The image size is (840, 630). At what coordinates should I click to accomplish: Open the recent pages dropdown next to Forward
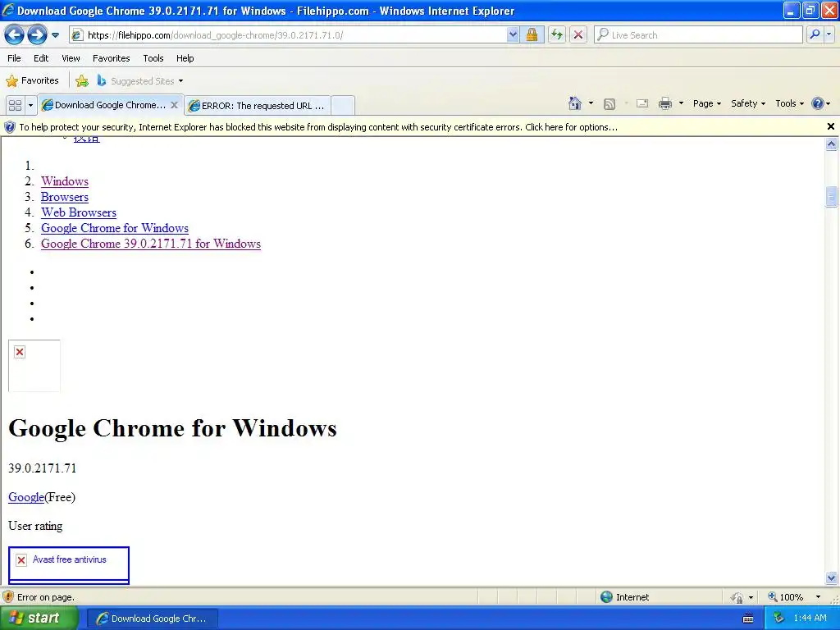[55, 35]
